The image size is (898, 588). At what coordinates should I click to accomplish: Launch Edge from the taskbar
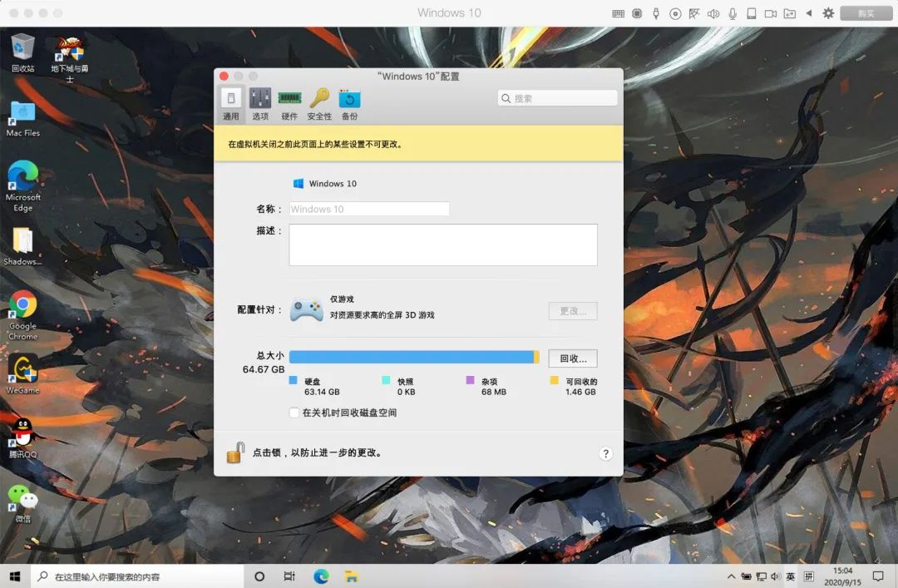click(x=321, y=576)
